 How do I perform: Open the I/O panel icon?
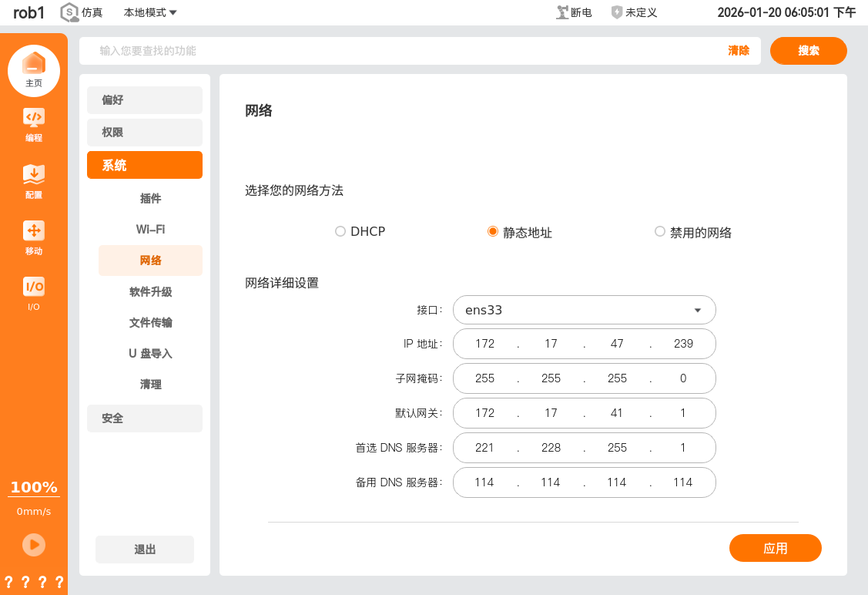[x=34, y=287]
